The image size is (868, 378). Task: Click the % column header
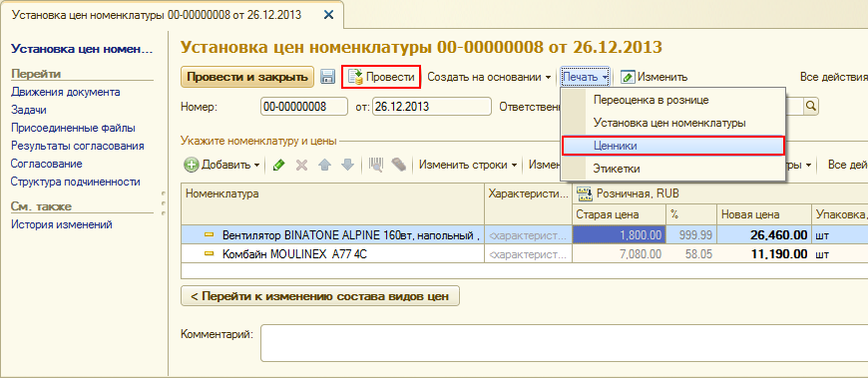pyautogui.click(x=691, y=214)
